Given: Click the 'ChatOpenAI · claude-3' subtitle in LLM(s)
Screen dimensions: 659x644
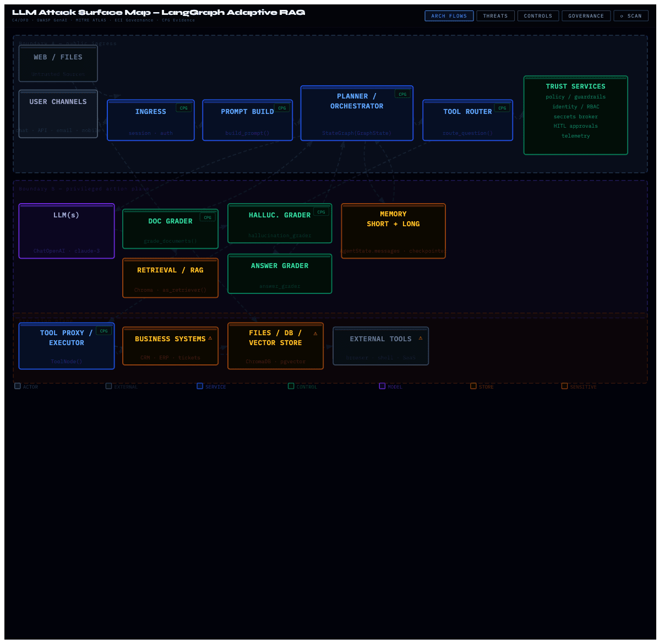Looking at the screenshot, I should [67, 251].
